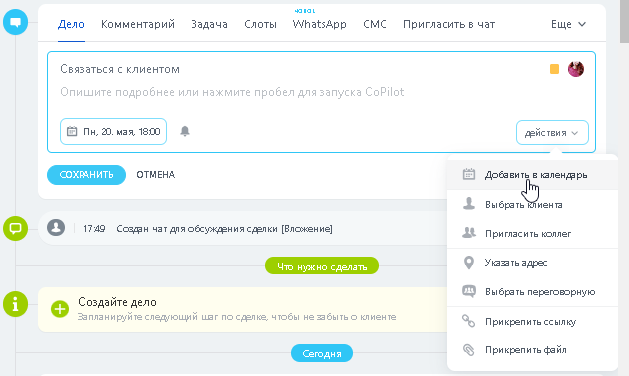
Task: Click the calendar icon in deadline field
Action: pos(72,131)
